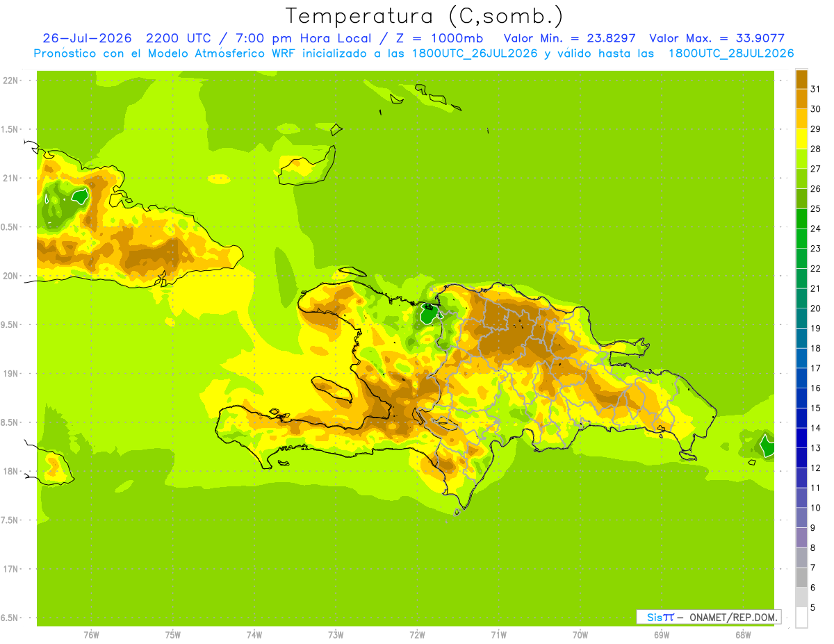Click legend swatch between 12 and 13
The image size is (834, 644).
(x=801, y=458)
